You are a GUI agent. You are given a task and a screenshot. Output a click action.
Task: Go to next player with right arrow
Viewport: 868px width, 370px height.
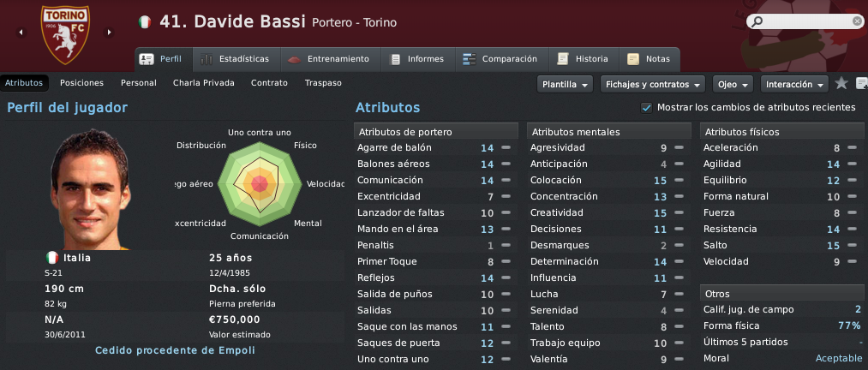click(x=109, y=33)
